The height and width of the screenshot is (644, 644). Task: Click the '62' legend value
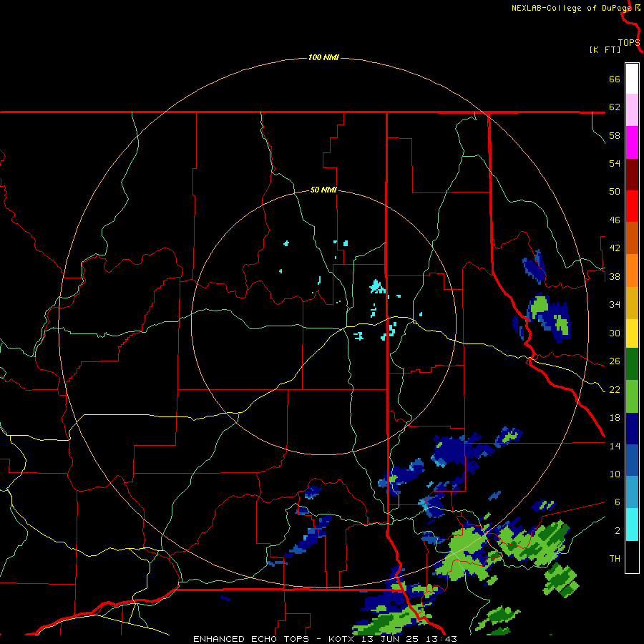point(615,107)
